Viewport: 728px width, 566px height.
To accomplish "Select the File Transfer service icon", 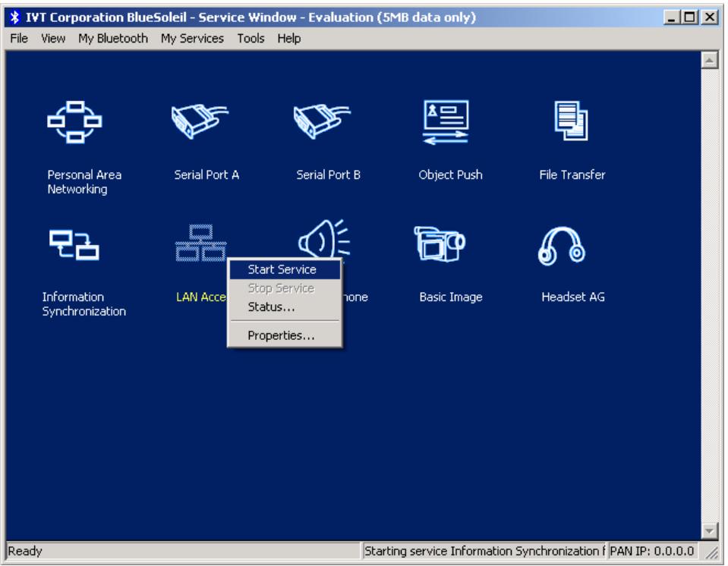I will coord(571,121).
